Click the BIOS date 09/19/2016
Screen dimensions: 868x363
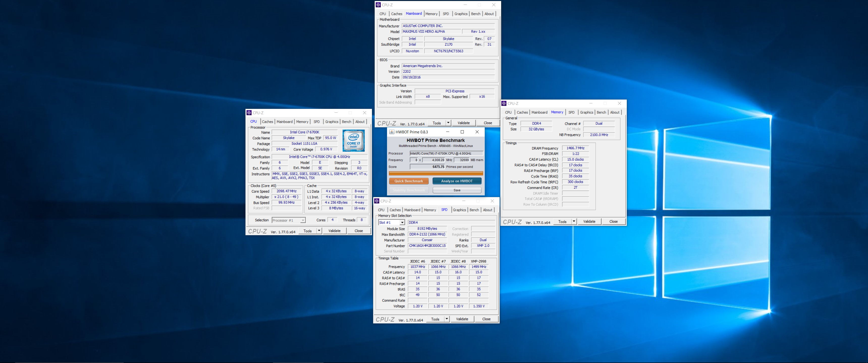click(448, 77)
